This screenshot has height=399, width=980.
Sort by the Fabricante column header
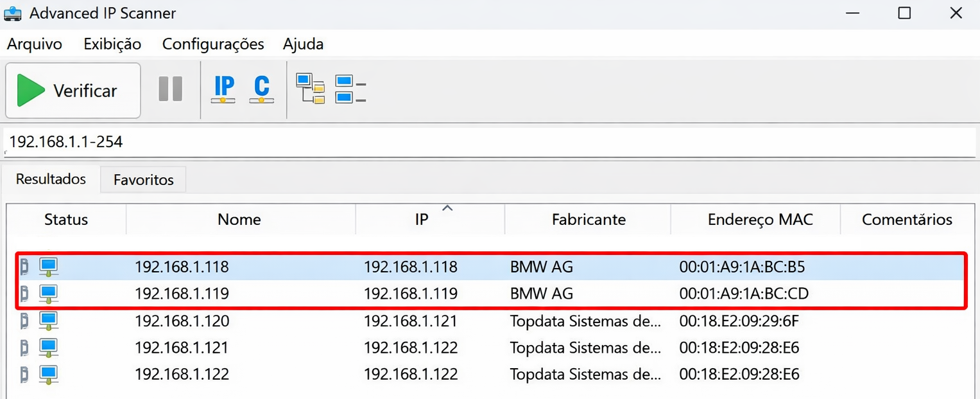tap(589, 220)
